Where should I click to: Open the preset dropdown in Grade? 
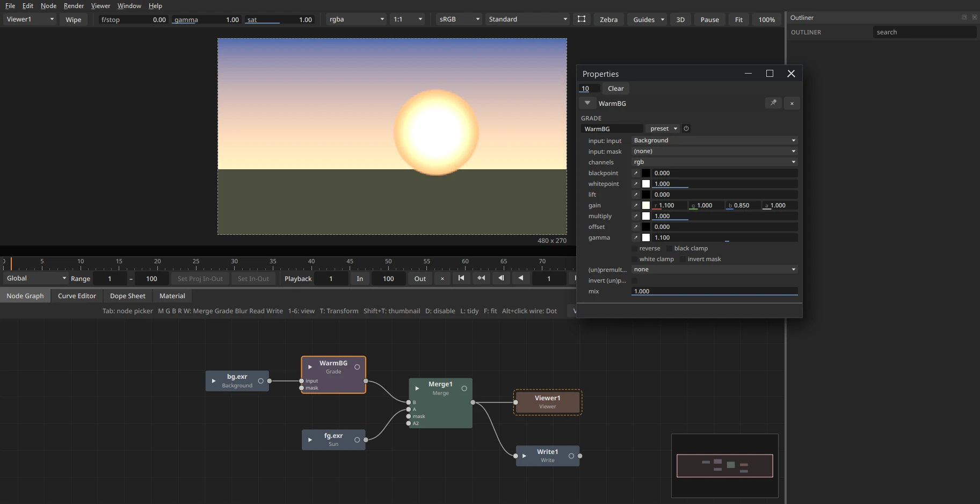[663, 128]
